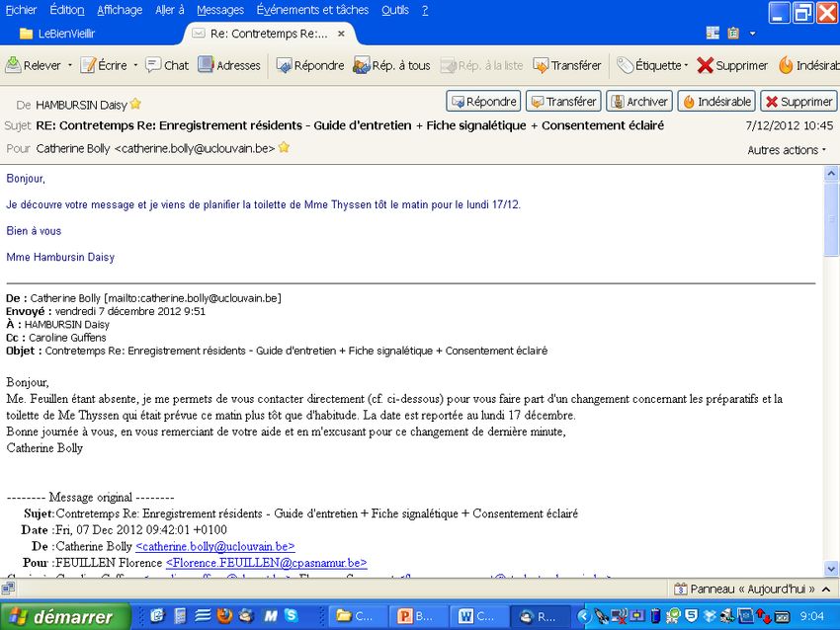Expand hidden system tray icons arrow
This screenshot has width=840, height=630.
[x=583, y=616]
